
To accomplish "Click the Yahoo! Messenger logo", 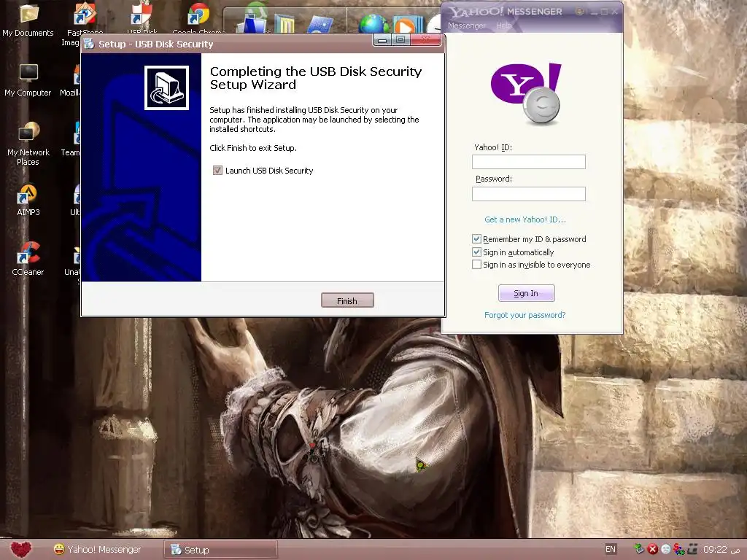I will click(x=527, y=93).
